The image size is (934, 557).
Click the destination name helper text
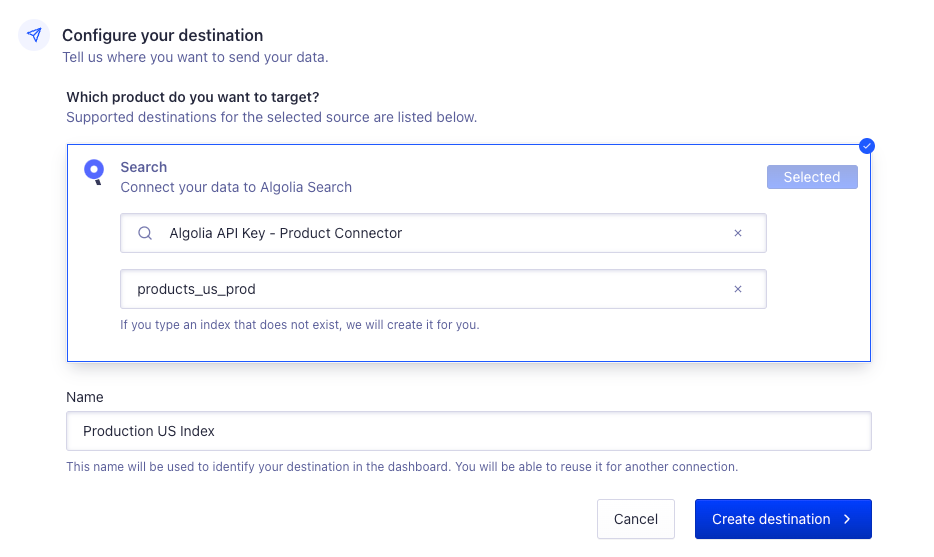coord(401,467)
